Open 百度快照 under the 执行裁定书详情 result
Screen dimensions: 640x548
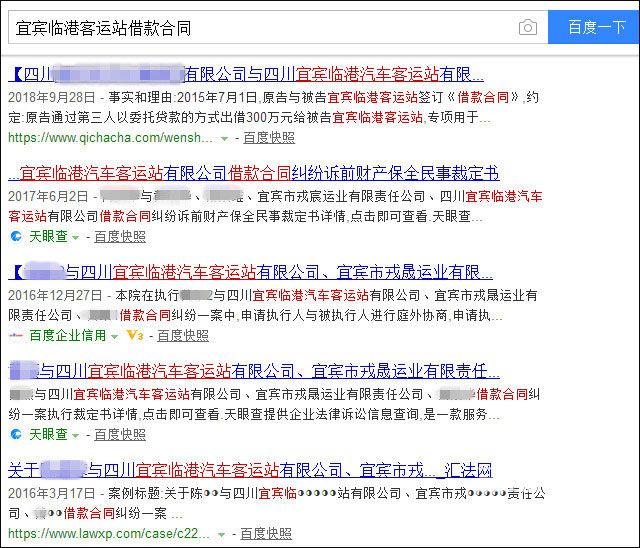(x=120, y=434)
